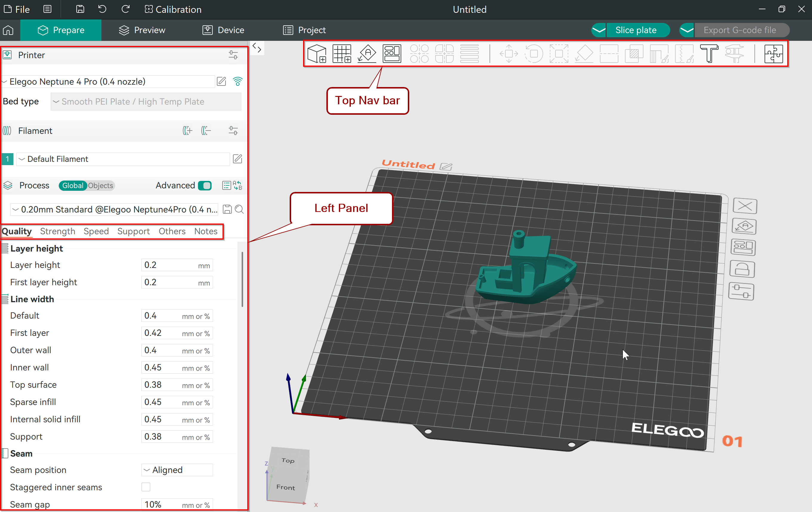Click the Prepare tab button
Image resolution: width=812 pixels, height=512 pixels.
tap(61, 30)
